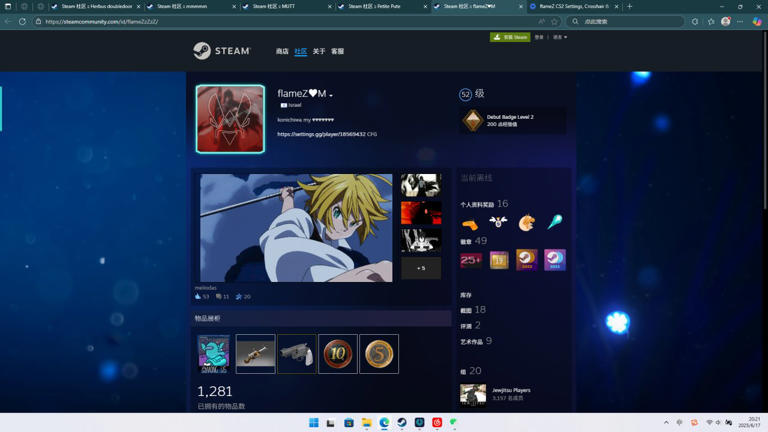Open the 库存 inventory link

(x=466, y=295)
